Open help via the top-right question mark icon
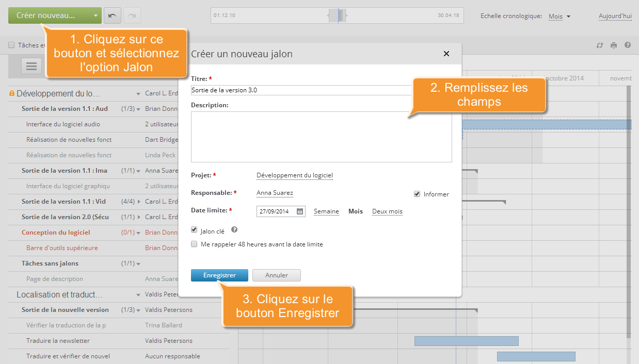Screen dimensions: 639x364 [628, 45]
